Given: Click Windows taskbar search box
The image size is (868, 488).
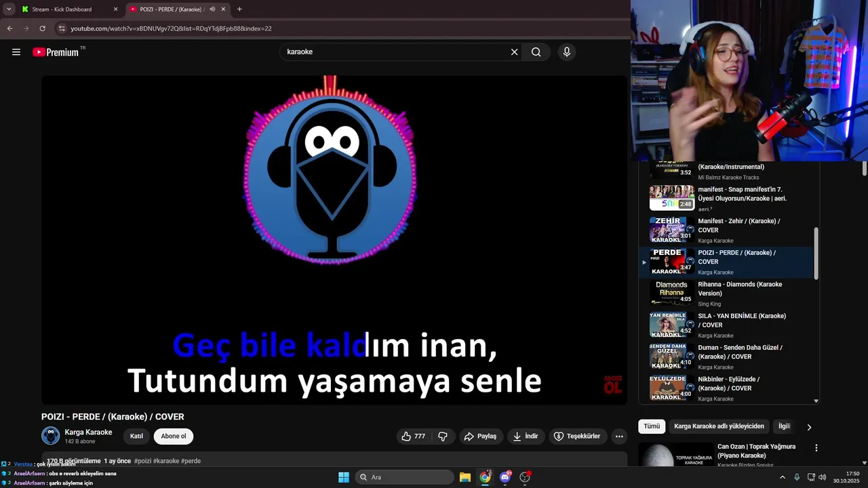Looking at the screenshot, I should click(405, 477).
